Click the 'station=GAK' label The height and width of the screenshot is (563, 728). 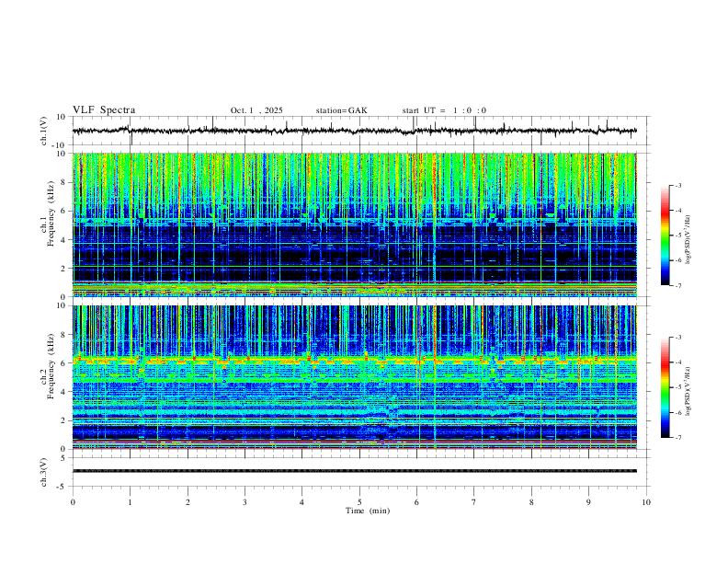pyautogui.click(x=341, y=110)
